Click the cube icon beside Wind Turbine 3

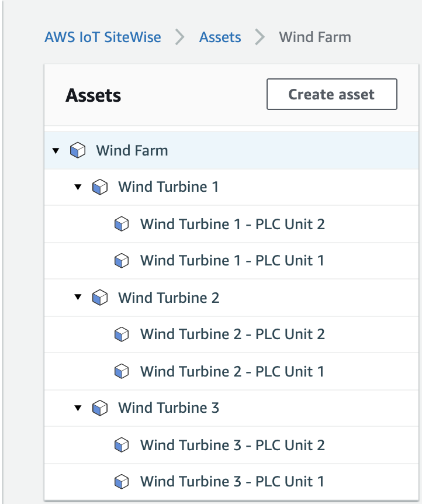click(x=100, y=408)
